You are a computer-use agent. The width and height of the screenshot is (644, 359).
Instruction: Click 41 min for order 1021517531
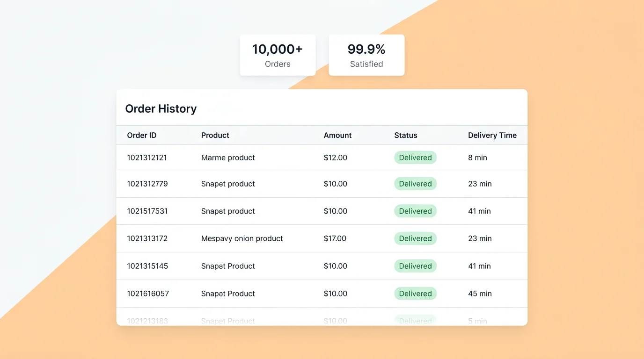[x=479, y=211]
